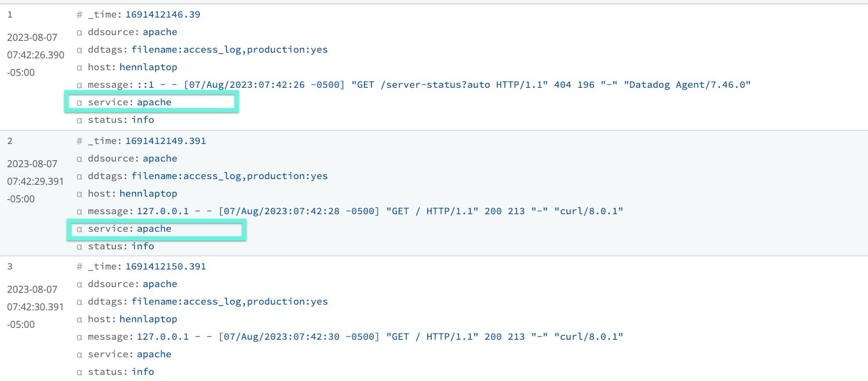Click highlighted service value apache in event 2
868x381 pixels.
[x=154, y=229]
